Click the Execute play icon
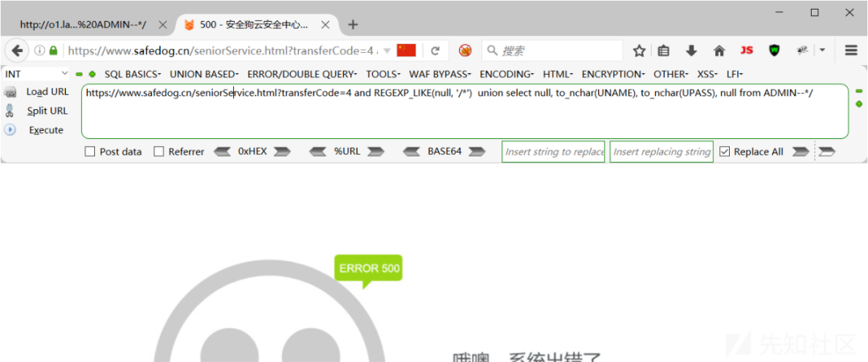This screenshot has height=362, width=868. click(10, 130)
